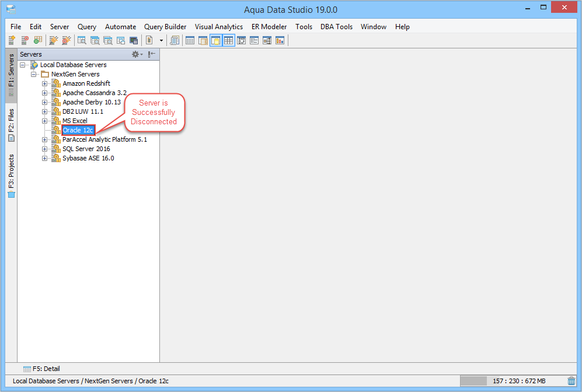Select the MS Excel tree item
The image size is (582, 392).
coord(75,121)
